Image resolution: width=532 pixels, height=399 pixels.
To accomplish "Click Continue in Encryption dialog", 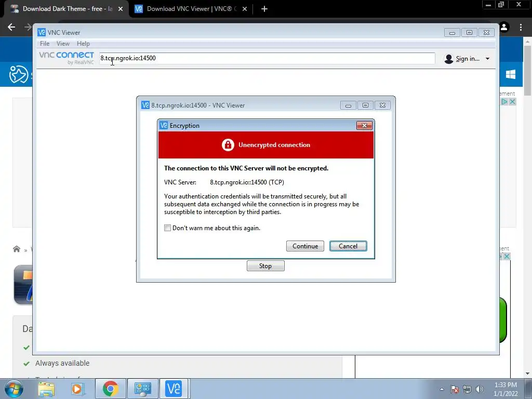I will point(305,246).
